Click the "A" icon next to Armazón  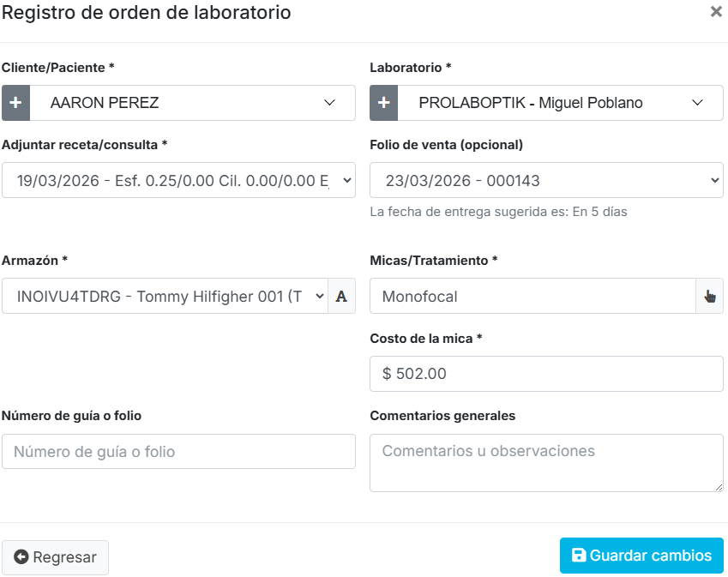pos(341,297)
